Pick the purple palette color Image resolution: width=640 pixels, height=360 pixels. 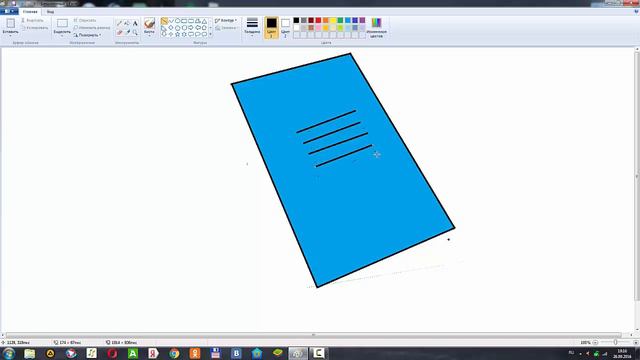[x=362, y=20]
